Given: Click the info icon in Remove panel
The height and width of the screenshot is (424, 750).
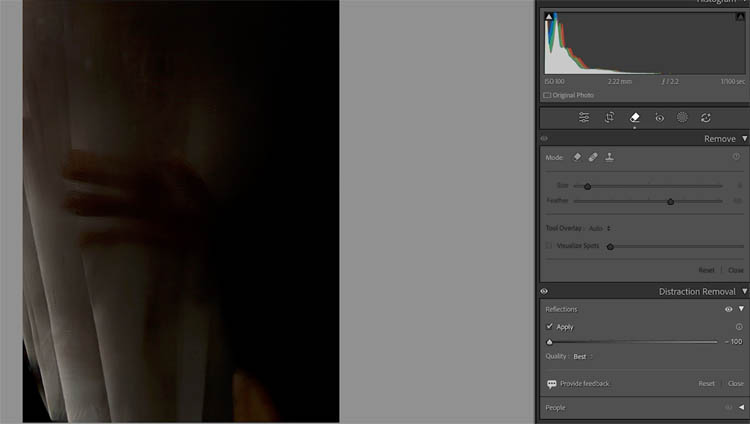Looking at the screenshot, I should [x=737, y=156].
